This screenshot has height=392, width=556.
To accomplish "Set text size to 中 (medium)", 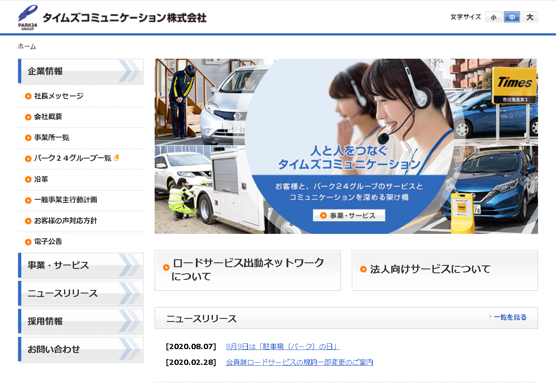I will coord(512,17).
